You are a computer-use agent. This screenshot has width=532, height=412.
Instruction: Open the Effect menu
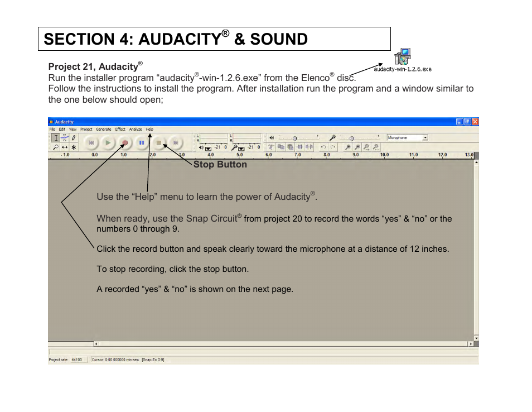point(120,130)
